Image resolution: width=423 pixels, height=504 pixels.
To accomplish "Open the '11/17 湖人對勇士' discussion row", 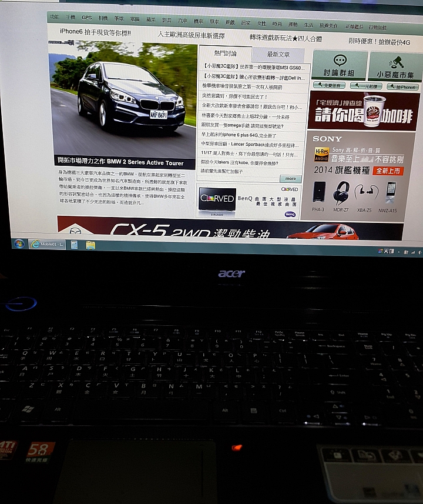I will coord(249,153).
